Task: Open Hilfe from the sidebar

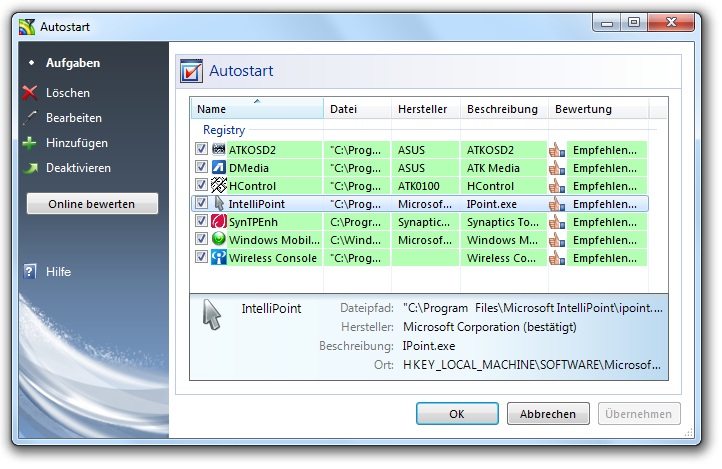Action: click(58, 272)
